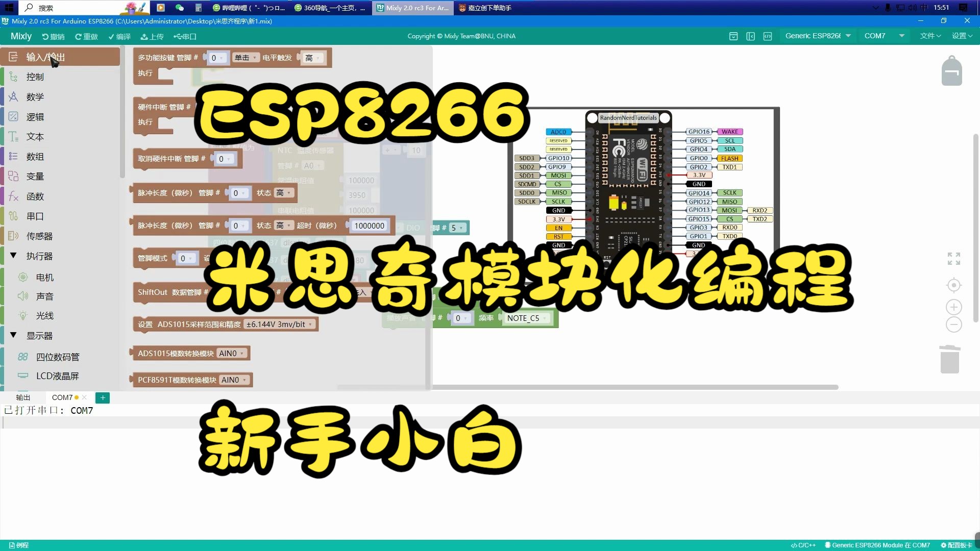
Task: Click the zoom-in magnifier on the canvas
Action: click(x=953, y=307)
